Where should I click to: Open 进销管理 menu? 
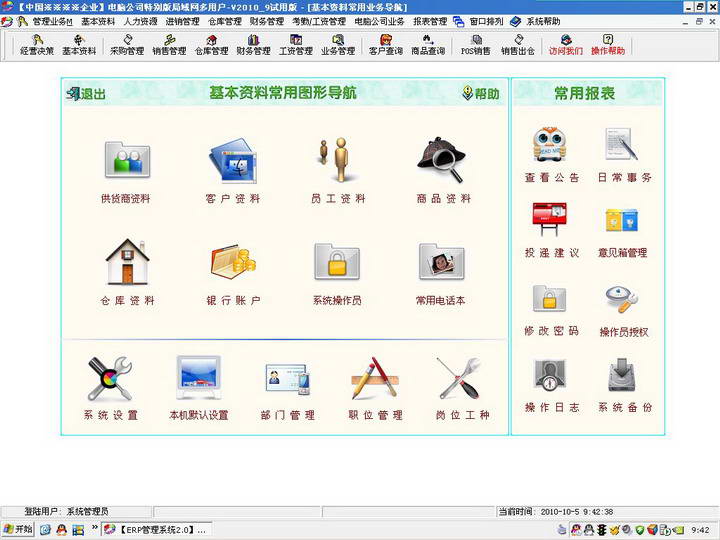click(182, 22)
